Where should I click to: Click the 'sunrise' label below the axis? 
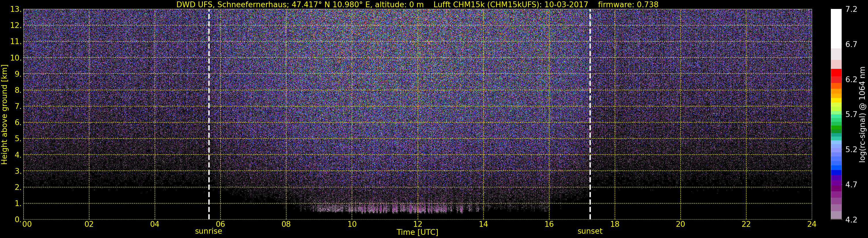(209, 231)
